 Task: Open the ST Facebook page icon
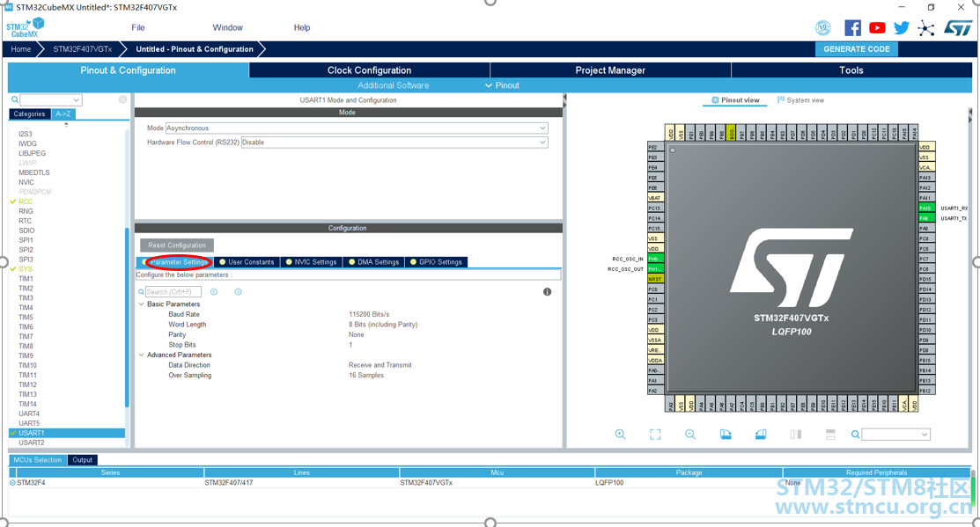[x=852, y=28]
